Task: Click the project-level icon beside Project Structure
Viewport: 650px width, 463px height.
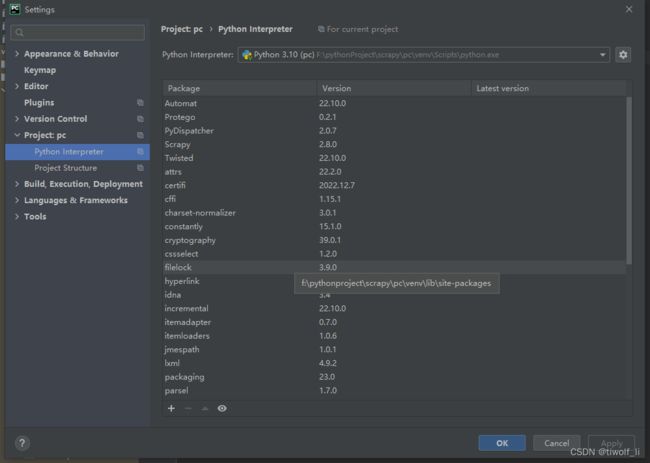Action: (140, 168)
